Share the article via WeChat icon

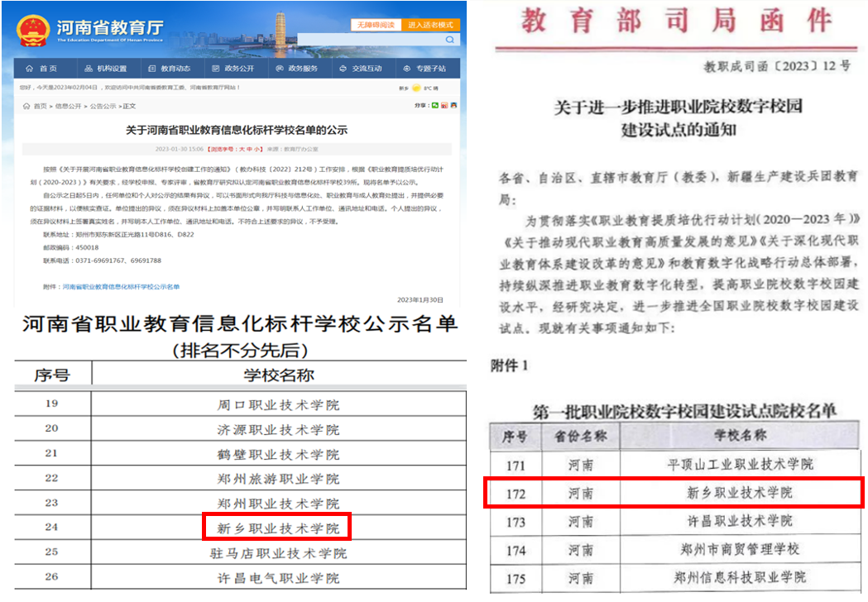point(435,105)
